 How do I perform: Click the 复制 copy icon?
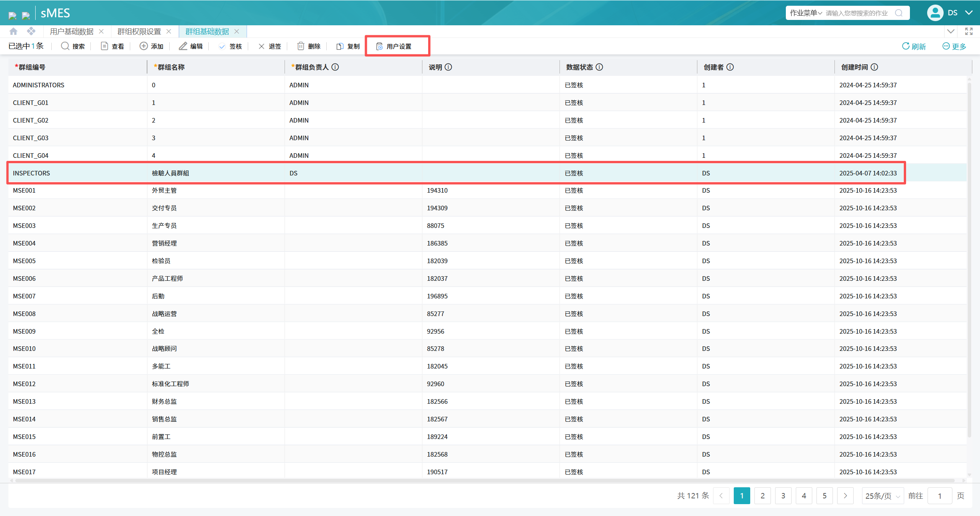[340, 46]
